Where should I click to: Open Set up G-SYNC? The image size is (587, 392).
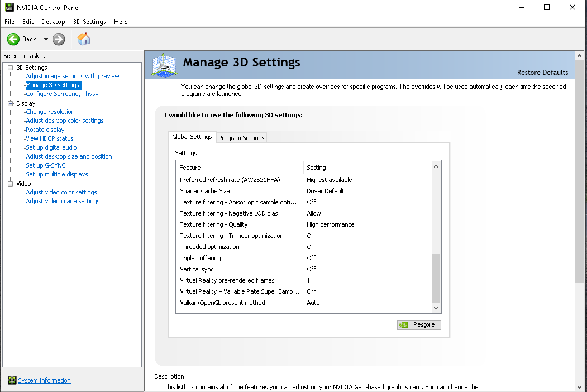[46, 165]
